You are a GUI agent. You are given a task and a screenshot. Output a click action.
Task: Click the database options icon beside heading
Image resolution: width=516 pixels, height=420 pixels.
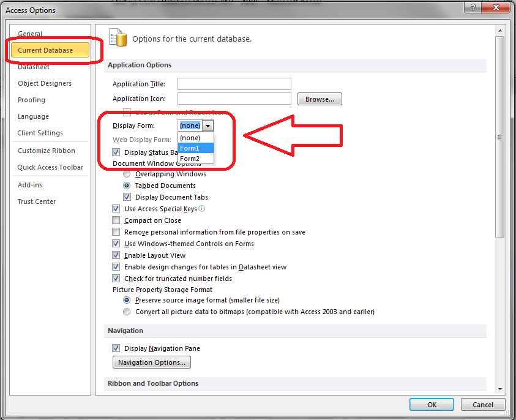118,37
